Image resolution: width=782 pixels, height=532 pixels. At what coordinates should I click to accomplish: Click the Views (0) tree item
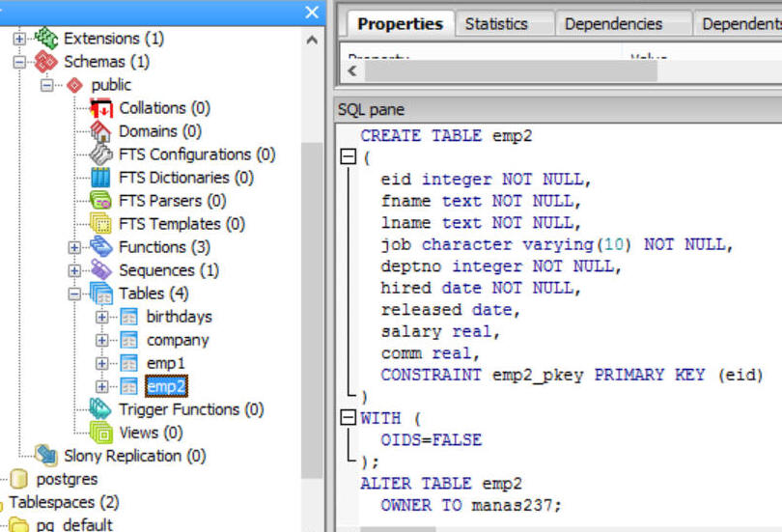pyautogui.click(x=151, y=433)
